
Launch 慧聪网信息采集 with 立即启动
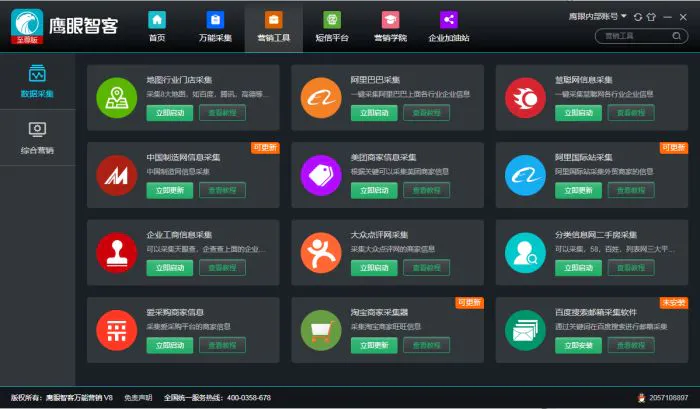pos(578,113)
